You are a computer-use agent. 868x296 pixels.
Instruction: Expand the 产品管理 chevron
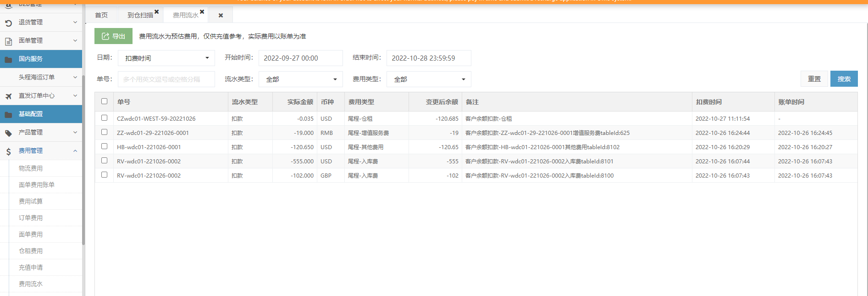point(75,132)
